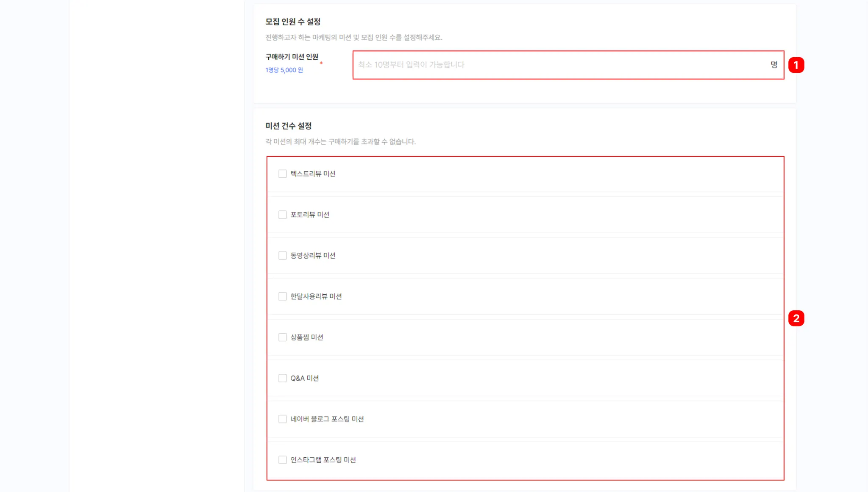
Task: Toggle the 상품찜 미션 checkbox
Action: coord(282,337)
